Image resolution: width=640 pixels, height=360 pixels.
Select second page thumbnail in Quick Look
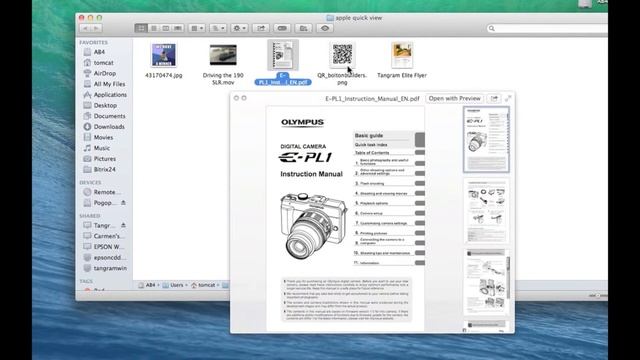[486, 211]
